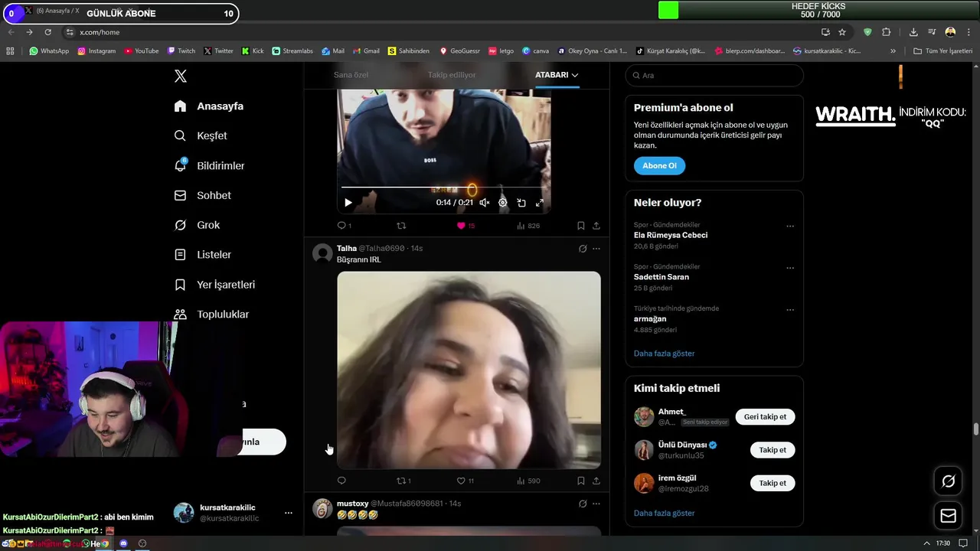The width and height of the screenshot is (980, 551).
Task: View 826 views analytics icon
Action: [528, 226]
